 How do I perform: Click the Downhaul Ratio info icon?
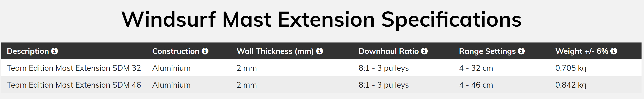(424, 51)
